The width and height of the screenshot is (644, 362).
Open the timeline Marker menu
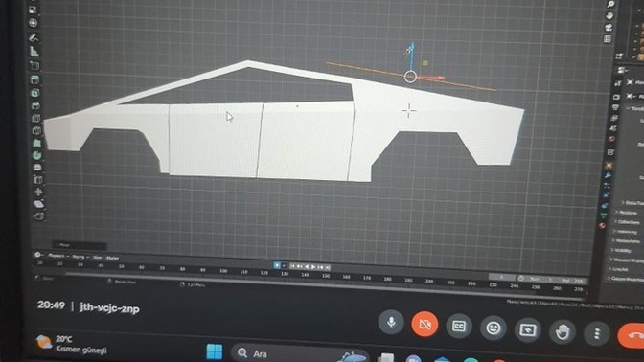[112, 258]
